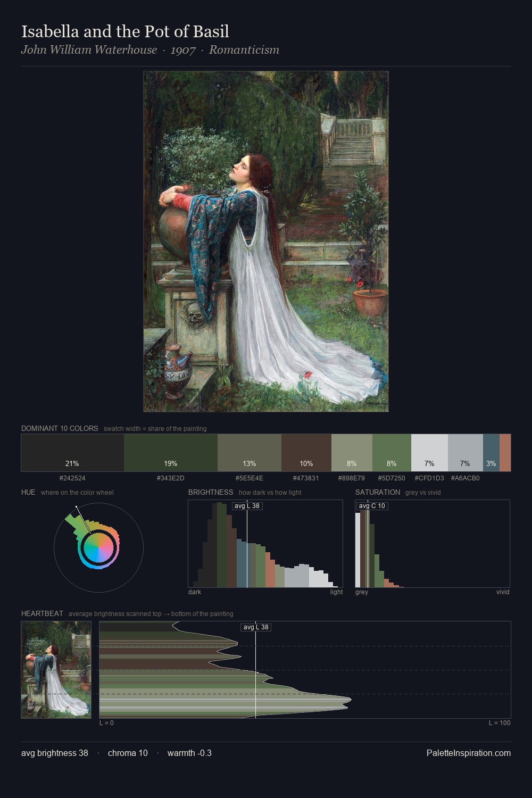Select the grey swatch above #A6ACB0

coord(465,453)
